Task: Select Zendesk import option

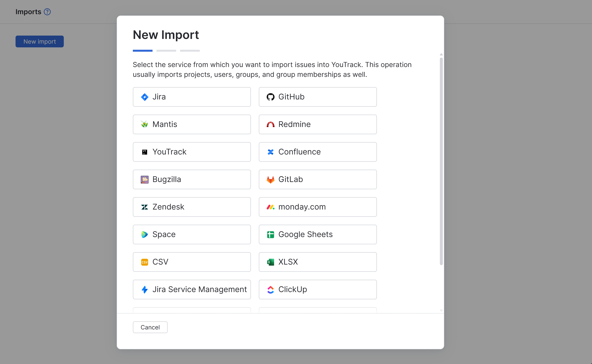Action: pos(192,207)
